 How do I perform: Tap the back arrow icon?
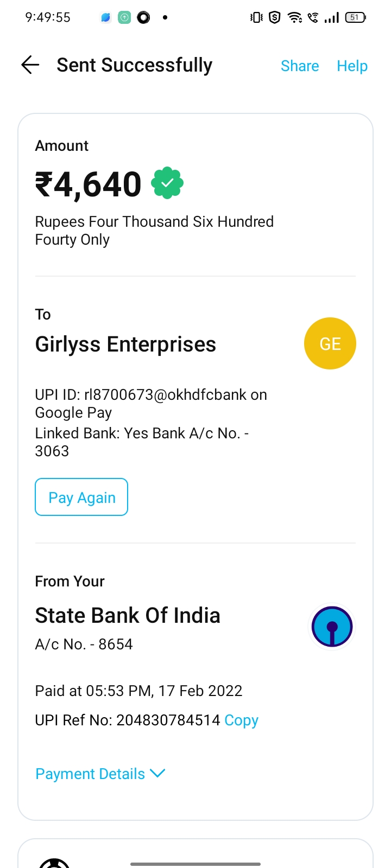(30, 65)
